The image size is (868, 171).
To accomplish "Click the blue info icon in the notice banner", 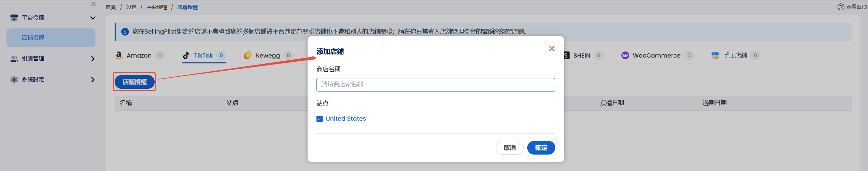I will [125, 32].
